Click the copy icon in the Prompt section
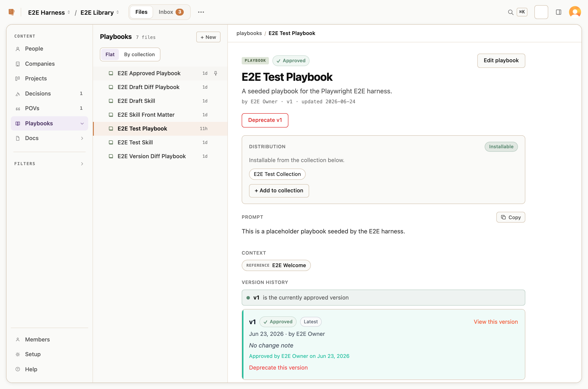 503,217
